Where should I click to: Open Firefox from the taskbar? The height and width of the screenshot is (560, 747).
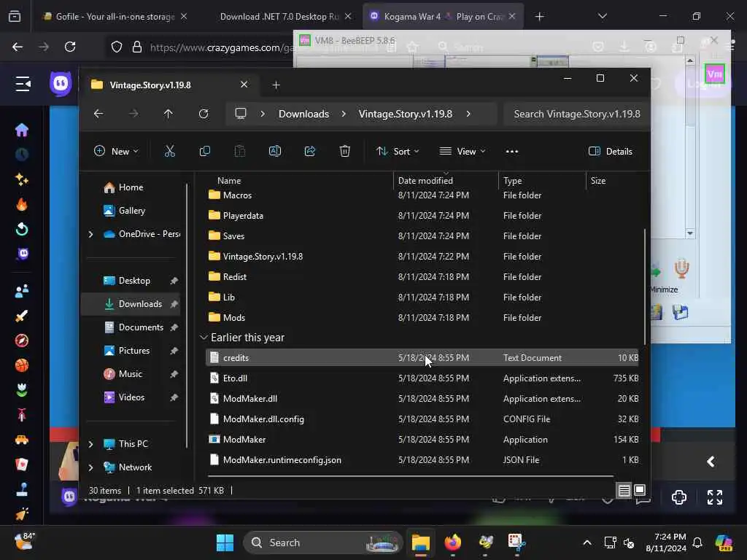pyautogui.click(x=452, y=542)
